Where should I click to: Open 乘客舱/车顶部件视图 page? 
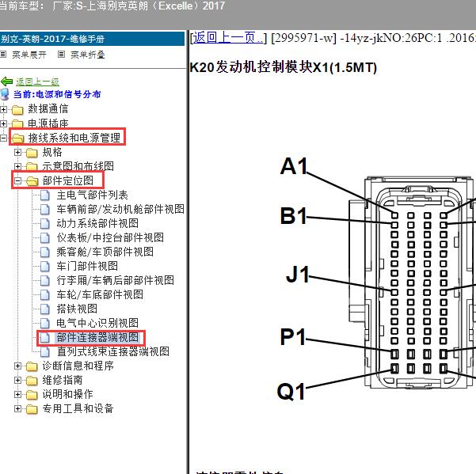point(105,252)
